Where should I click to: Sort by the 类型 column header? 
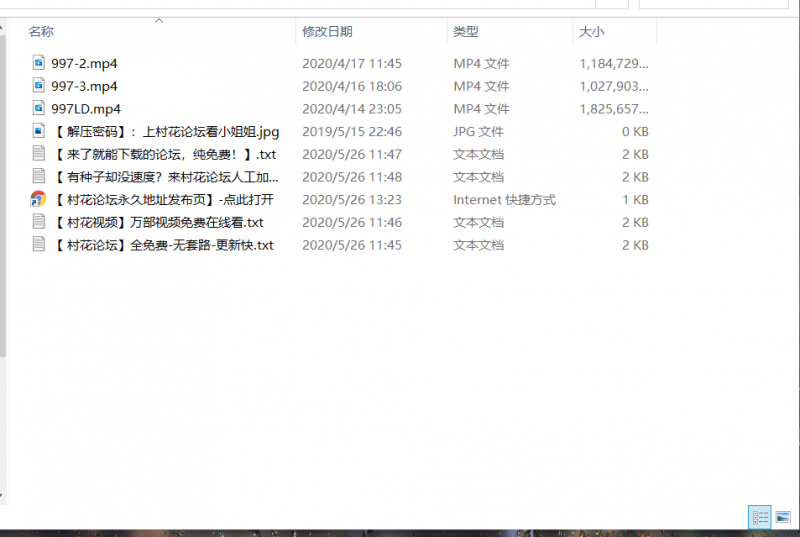coord(466,32)
